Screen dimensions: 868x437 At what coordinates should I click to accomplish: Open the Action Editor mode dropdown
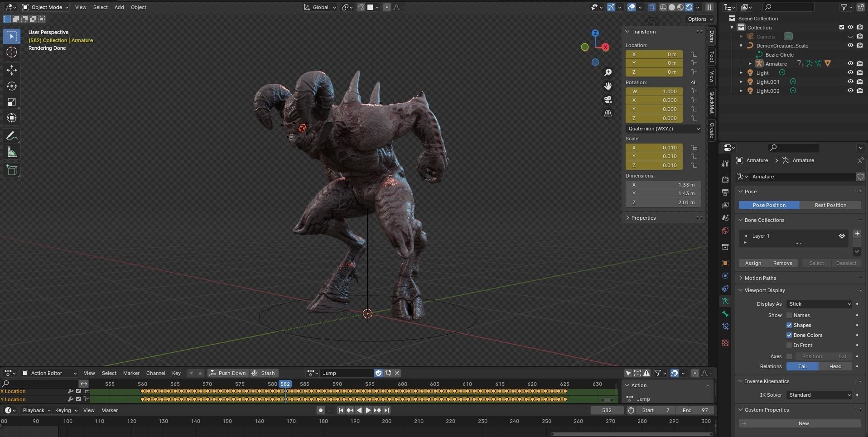[49, 373]
